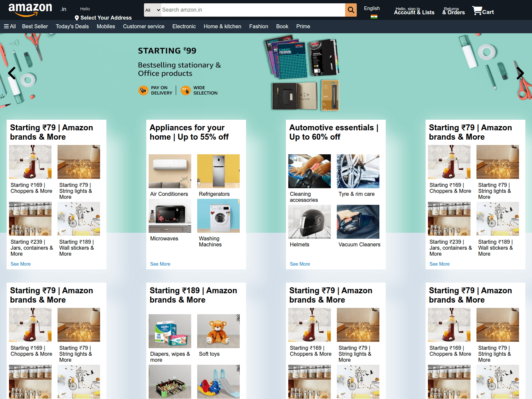Image resolution: width=532 pixels, height=399 pixels.
Task: Click the Vacuum Cleaners label
Action: coord(359,244)
